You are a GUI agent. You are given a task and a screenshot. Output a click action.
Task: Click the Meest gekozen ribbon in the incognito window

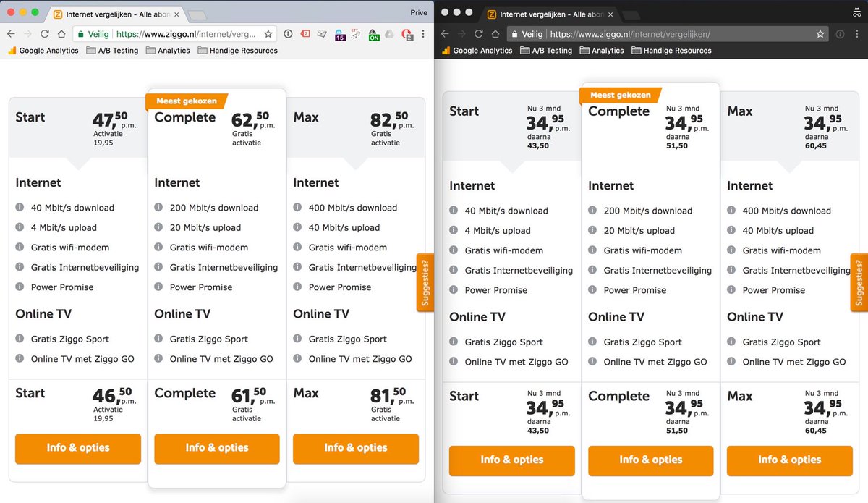pos(621,95)
